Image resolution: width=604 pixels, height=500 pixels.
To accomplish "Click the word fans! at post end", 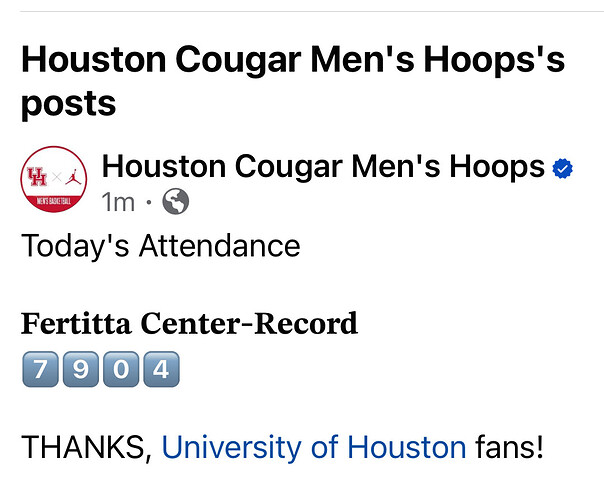I will [509, 447].
